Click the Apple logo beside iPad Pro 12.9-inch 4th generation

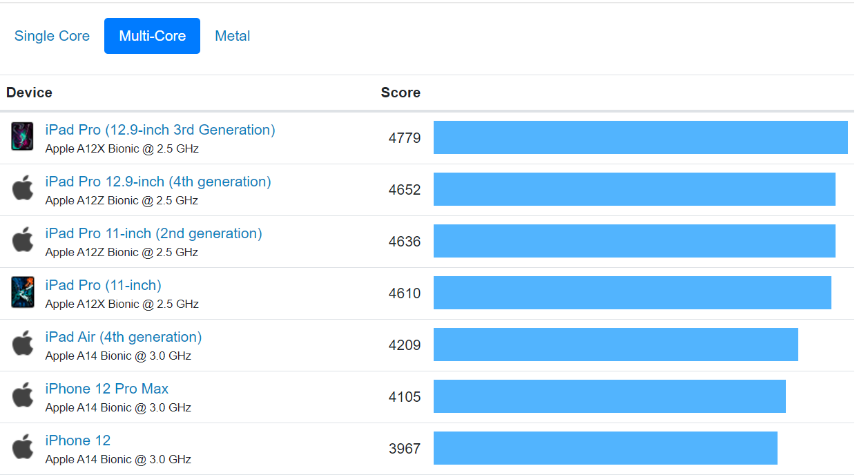pyautogui.click(x=22, y=188)
